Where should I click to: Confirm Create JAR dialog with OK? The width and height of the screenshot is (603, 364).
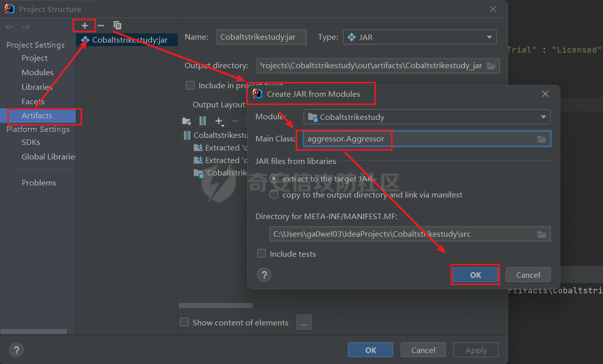475,275
